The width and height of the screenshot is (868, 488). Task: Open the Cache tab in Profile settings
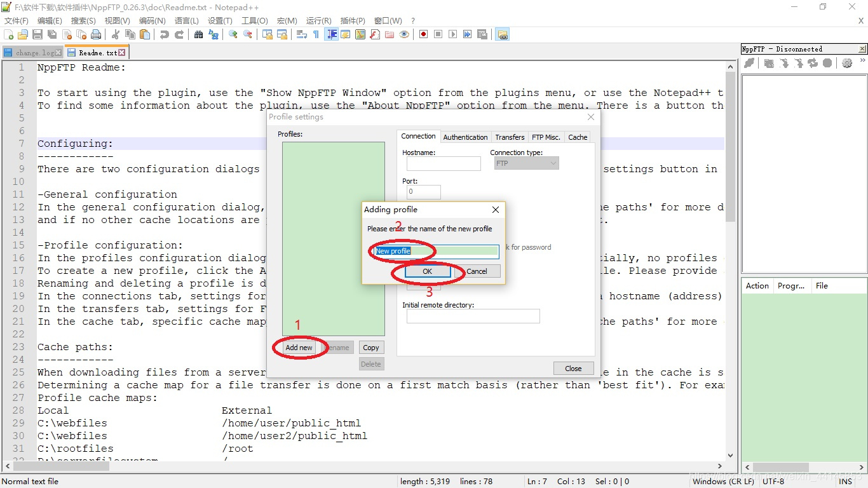(578, 137)
